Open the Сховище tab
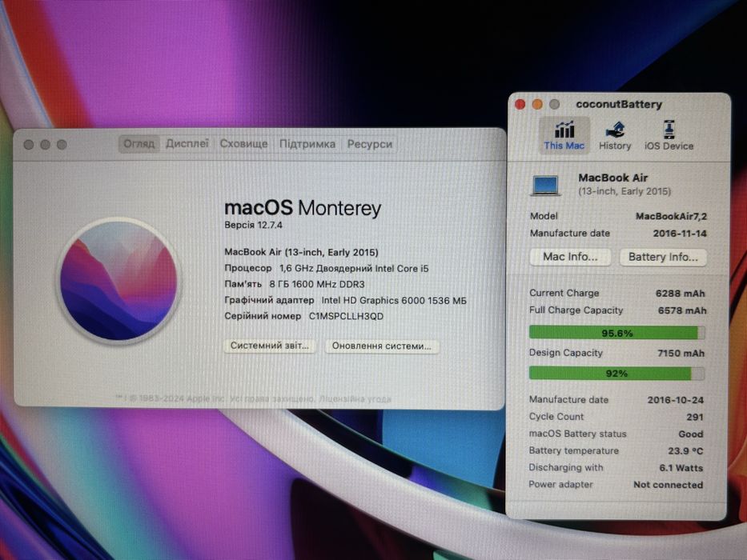Viewport: 747px width, 560px height. [x=243, y=144]
